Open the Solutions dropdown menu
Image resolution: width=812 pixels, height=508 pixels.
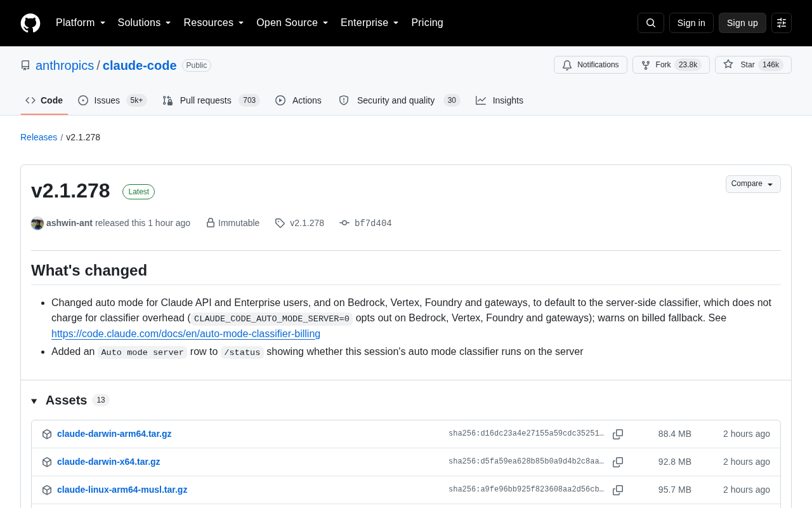(144, 23)
